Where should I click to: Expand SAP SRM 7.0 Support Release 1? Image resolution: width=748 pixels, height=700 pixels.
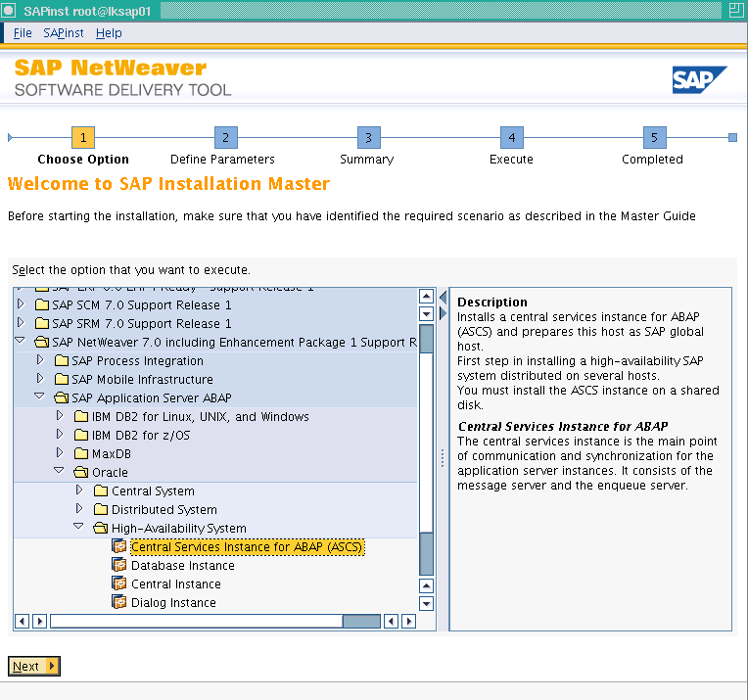point(21,322)
